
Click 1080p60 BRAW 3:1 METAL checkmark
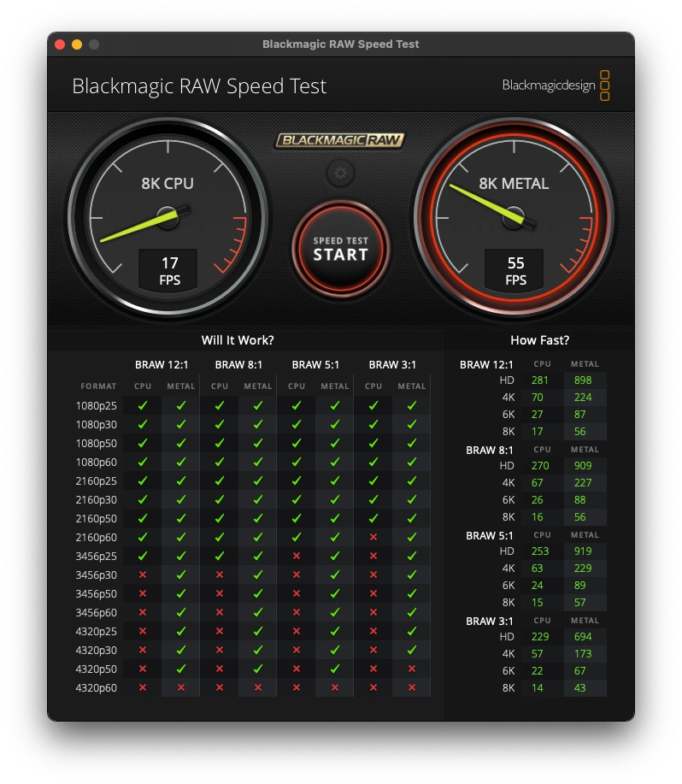point(412,462)
